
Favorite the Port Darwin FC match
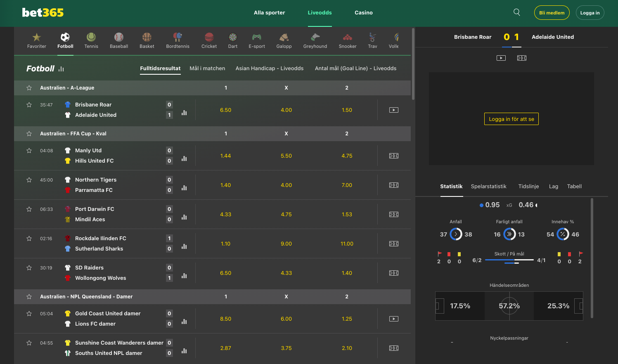29,209
